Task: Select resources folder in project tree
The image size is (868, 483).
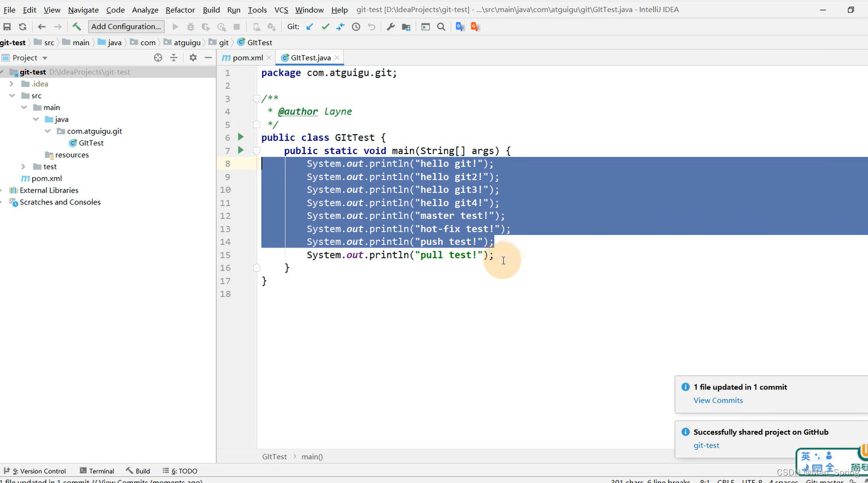Action: [x=67, y=155]
